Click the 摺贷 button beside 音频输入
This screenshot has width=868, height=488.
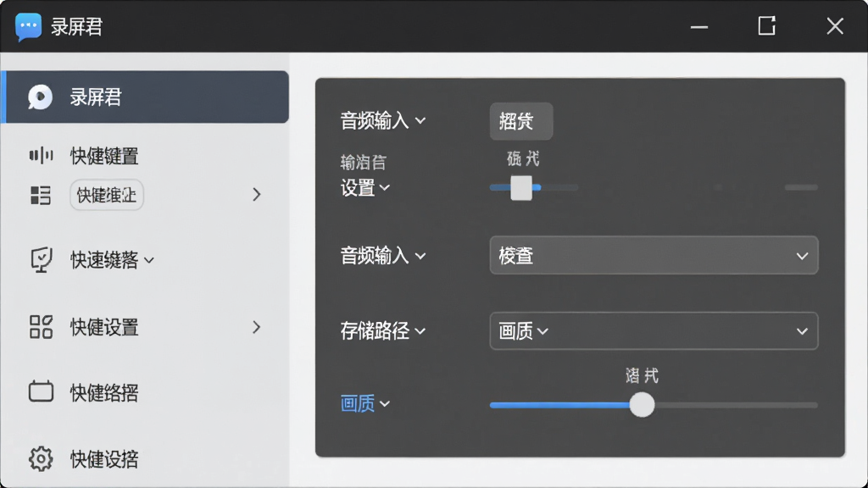pos(521,121)
